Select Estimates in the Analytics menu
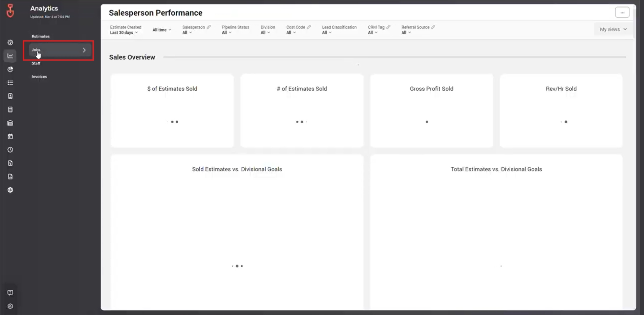644x315 pixels. [41, 36]
